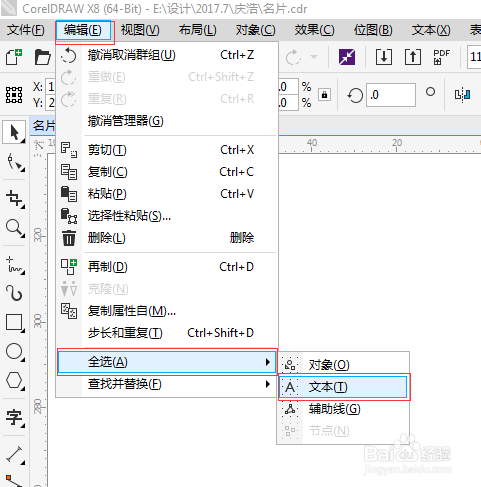This screenshot has height=487, width=481.
Task: Open the 布局(L) menu
Action: tap(197, 30)
